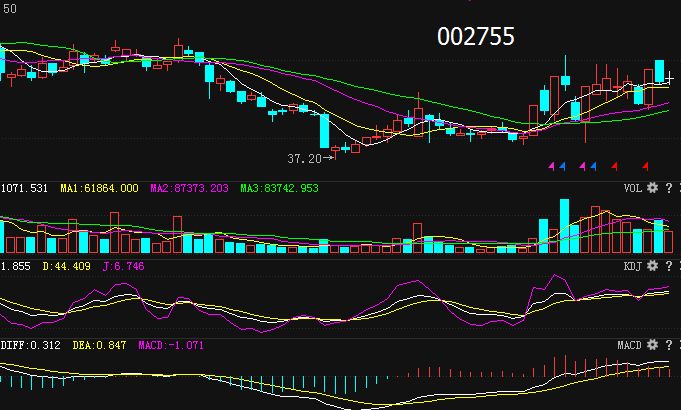
Task: Click the white crosshair plus on latest candle
Action: click(x=670, y=79)
